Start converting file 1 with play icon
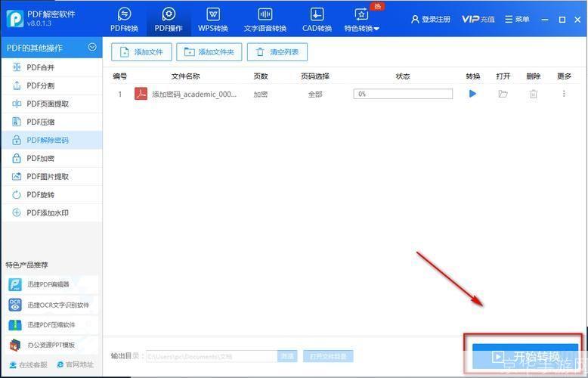Image resolution: width=588 pixels, height=378 pixels. click(x=472, y=94)
